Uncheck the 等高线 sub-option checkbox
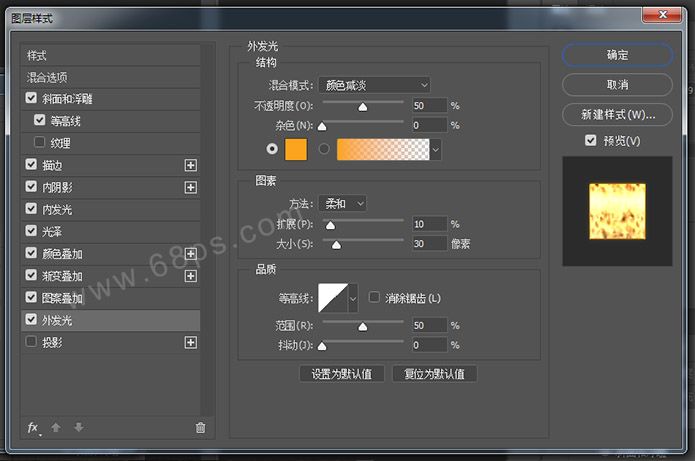The height and width of the screenshot is (461, 695). [x=39, y=120]
